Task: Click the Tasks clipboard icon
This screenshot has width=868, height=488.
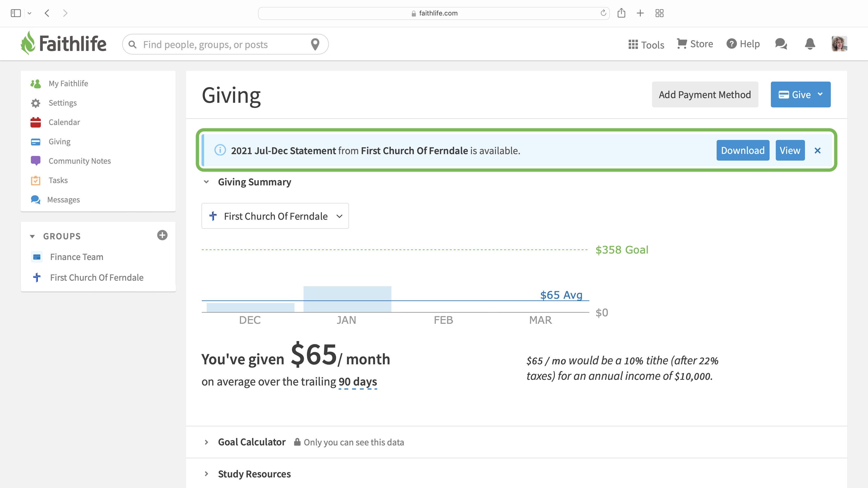Action: pyautogui.click(x=36, y=180)
